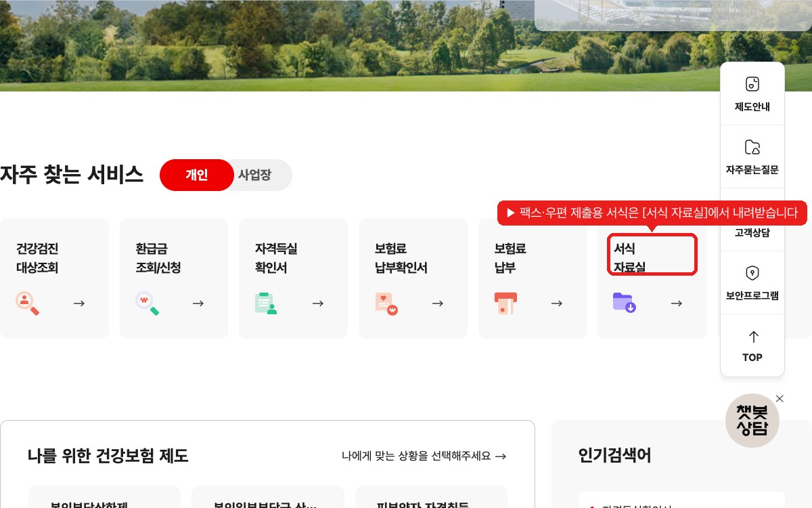Open 건강검진 대상조회 link text
This screenshot has width=812, height=508.
[37, 258]
